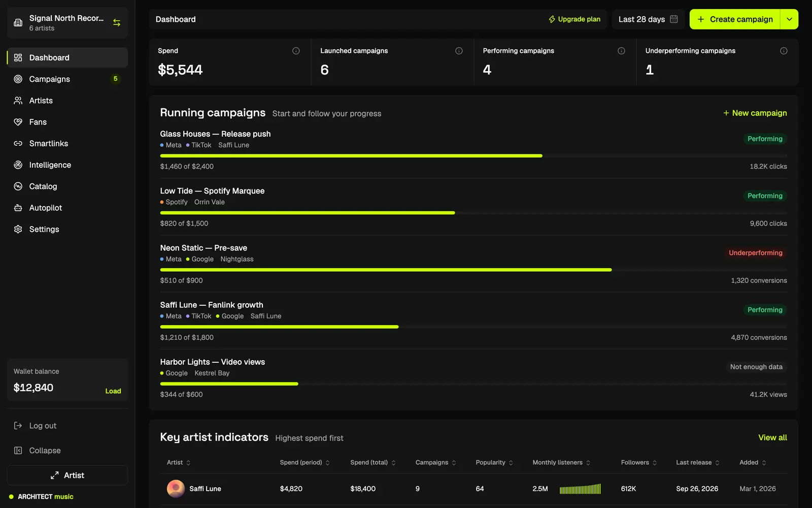Viewport: 812px width, 508px height.
Task: Go to Campaigns in the sidebar
Action: coord(67,79)
